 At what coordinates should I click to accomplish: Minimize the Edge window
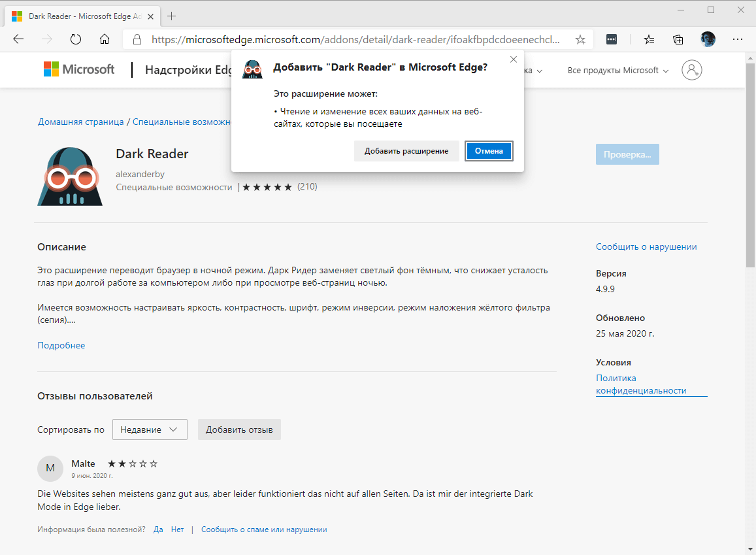681,10
